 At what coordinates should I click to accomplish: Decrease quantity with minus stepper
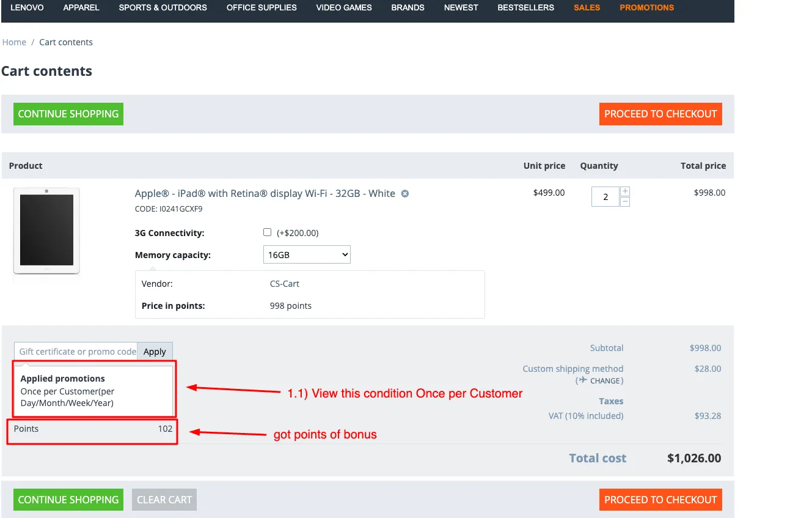(x=624, y=202)
